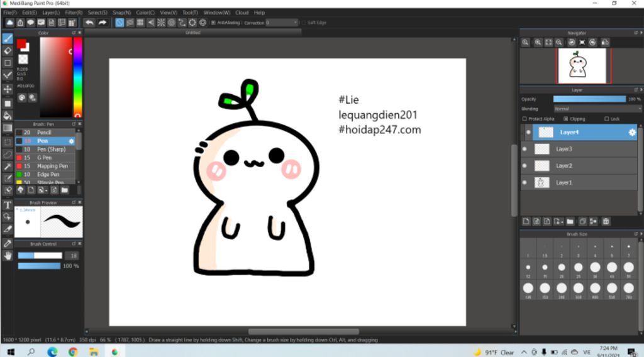Select the Pencil brush in brush list

click(x=45, y=133)
